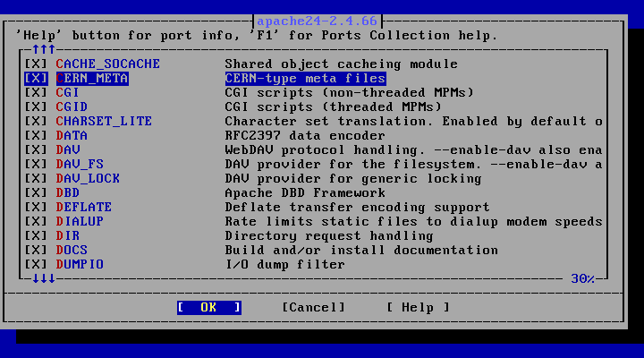Click 'I/O dump filter' description
Screen dimensions: 644x358
point(285,265)
